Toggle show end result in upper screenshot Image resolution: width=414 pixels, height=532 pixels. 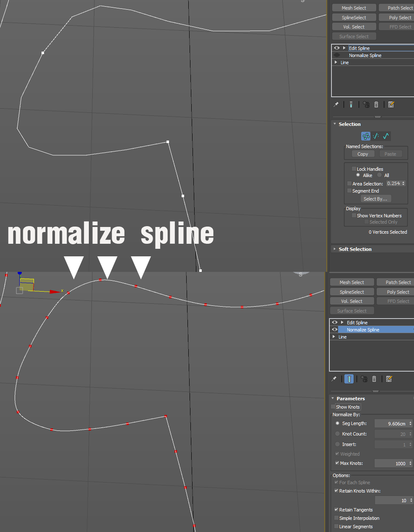pos(351,104)
